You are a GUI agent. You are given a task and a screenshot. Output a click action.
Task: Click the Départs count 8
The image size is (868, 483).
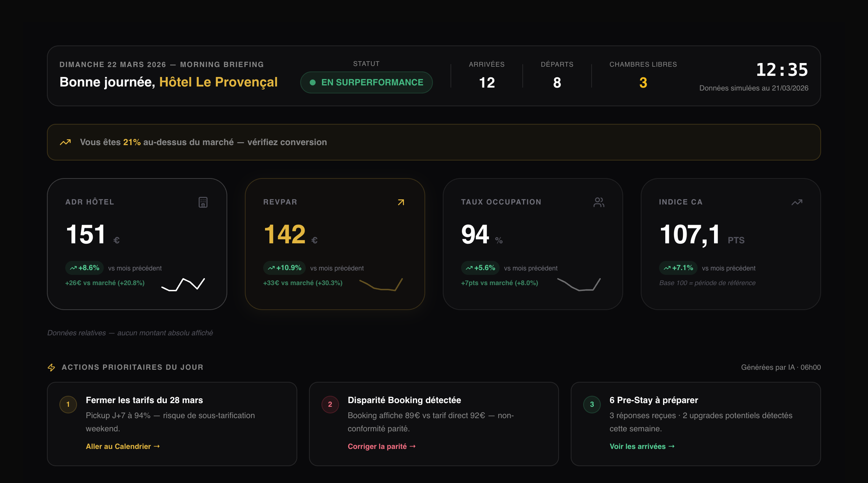coord(557,82)
